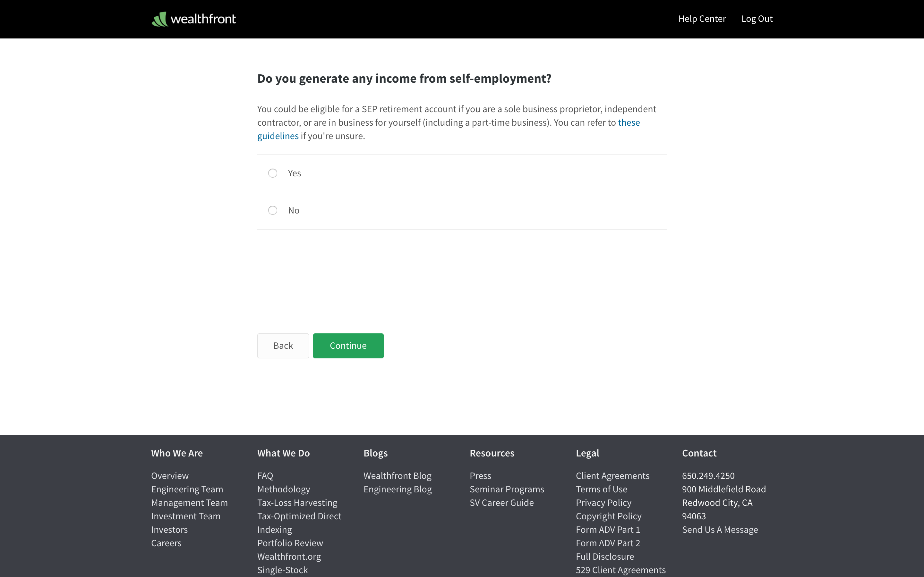Visit the Careers footer link

coord(166,543)
